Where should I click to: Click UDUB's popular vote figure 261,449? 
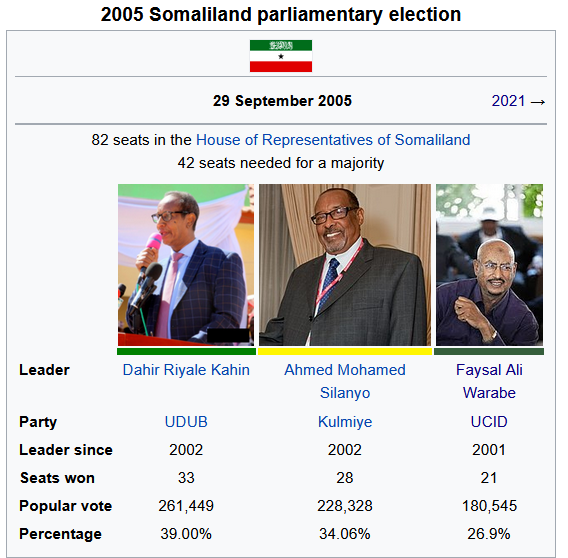(186, 506)
